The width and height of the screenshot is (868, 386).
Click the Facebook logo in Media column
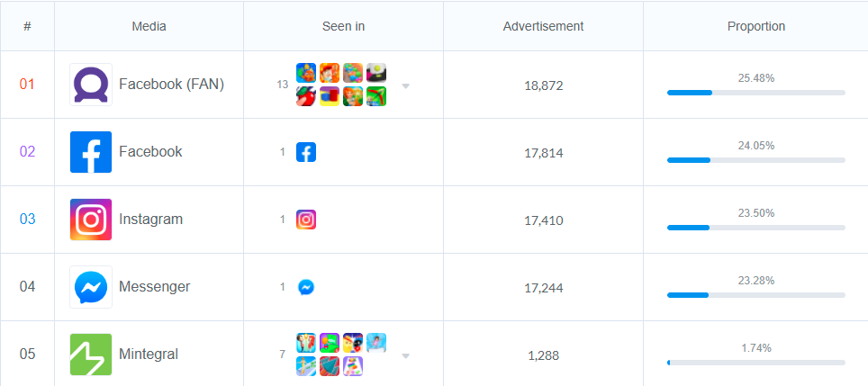pos(91,152)
